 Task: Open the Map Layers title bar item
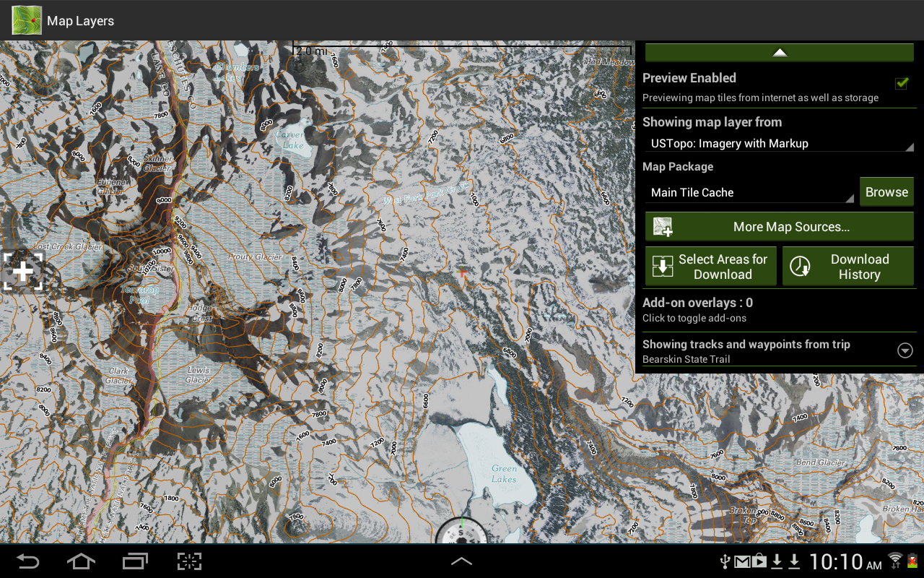coord(79,20)
